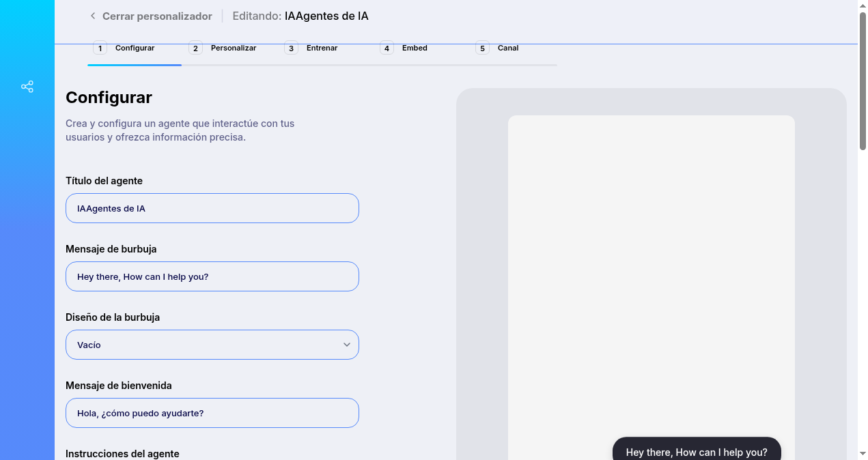Click the blue step progress bar
The width and height of the screenshot is (868, 460).
click(135, 66)
